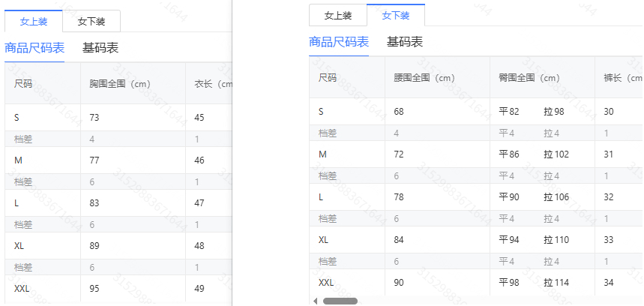Select the XXL row in right table
This screenshot has width=644, height=306.
coord(476,282)
